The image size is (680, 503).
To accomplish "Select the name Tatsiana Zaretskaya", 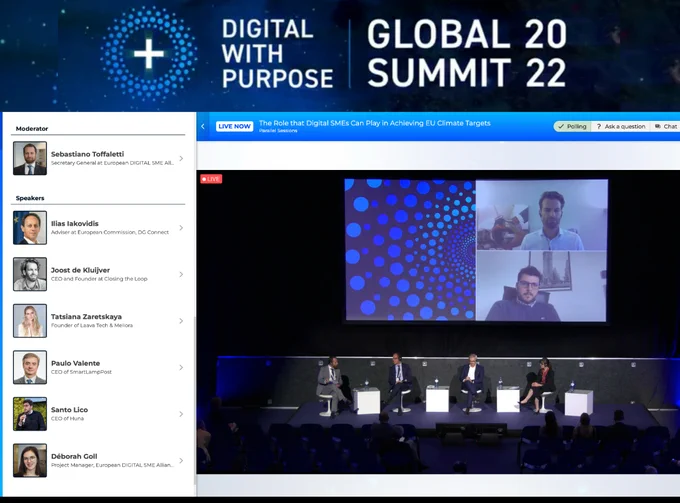I will click(86, 317).
